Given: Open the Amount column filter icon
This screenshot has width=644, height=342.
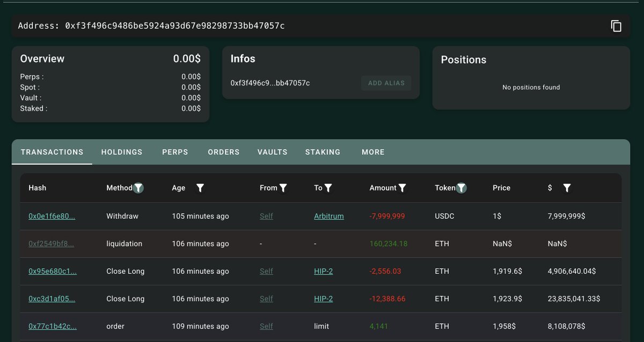Looking at the screenshot, I should click(x=402, y=188).
